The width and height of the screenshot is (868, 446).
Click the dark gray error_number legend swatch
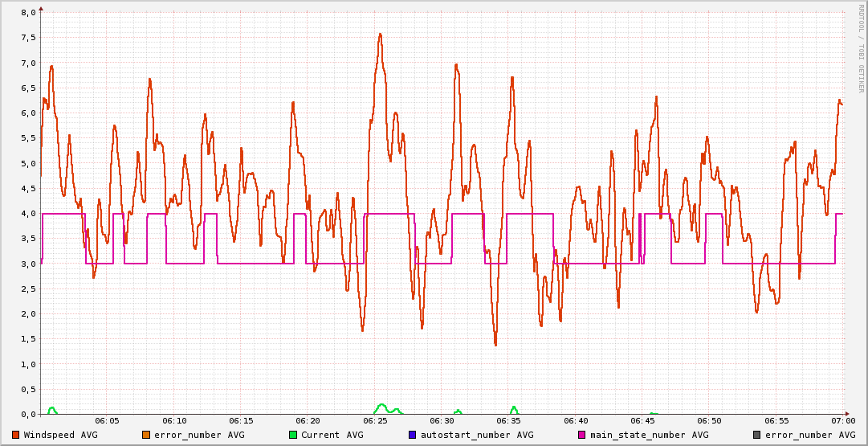757,435
